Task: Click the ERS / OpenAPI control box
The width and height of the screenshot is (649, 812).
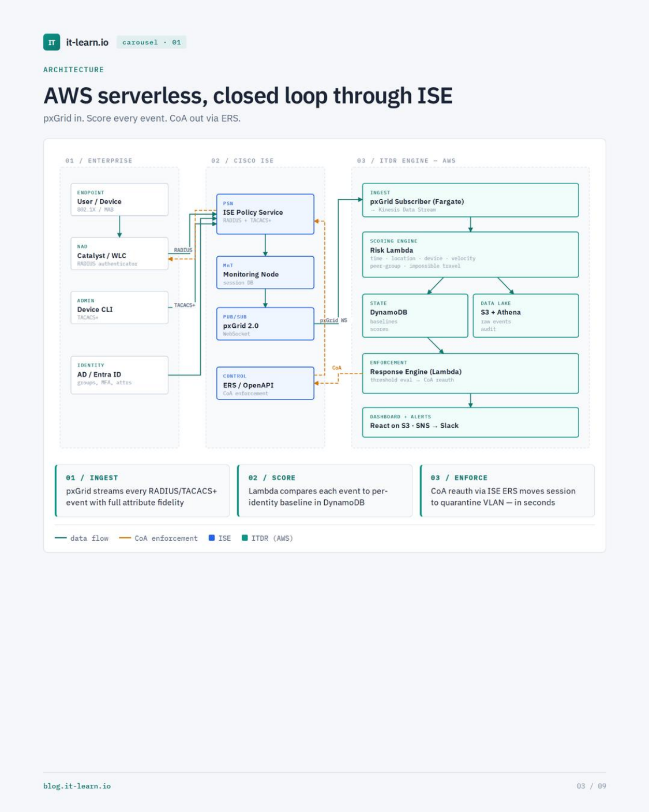Action: [x=265, y=383]
